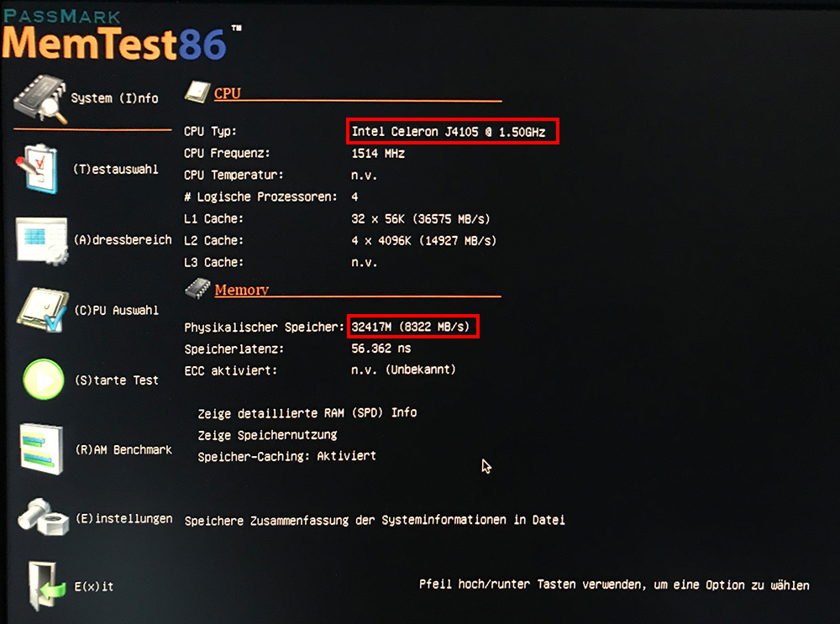Image resolution: width=840 pixels, height=624 pixels.
Task: Open Zeige Speichernutzung option
Action: [267, 435]
